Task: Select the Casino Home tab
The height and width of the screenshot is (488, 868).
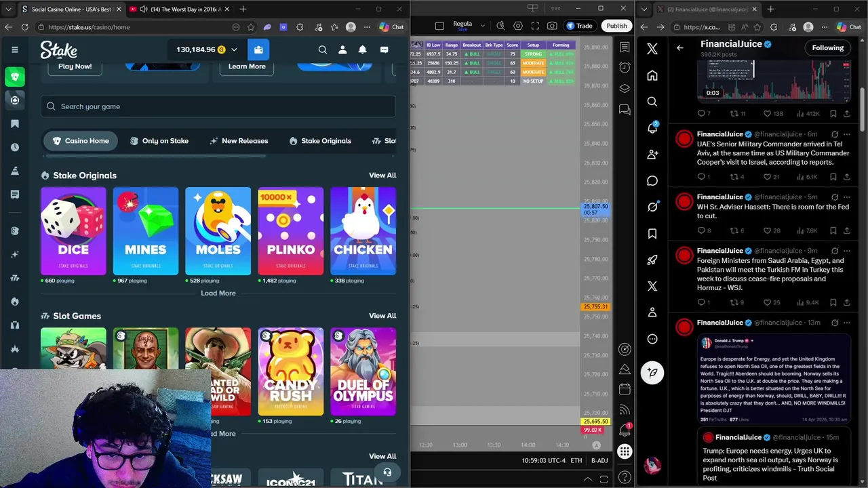Action: [81, 141]
